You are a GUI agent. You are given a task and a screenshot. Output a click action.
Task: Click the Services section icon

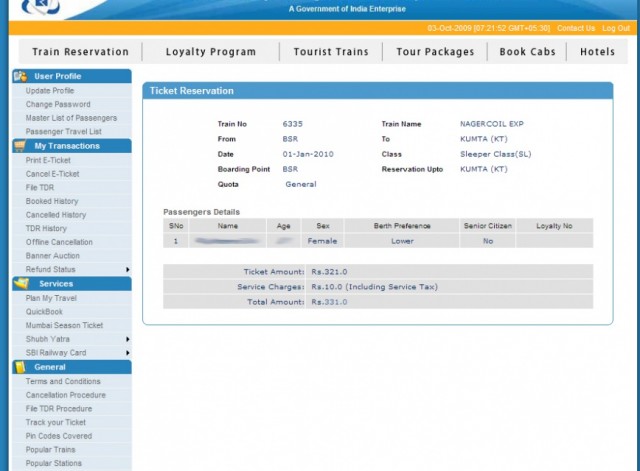tap(20, 284)
